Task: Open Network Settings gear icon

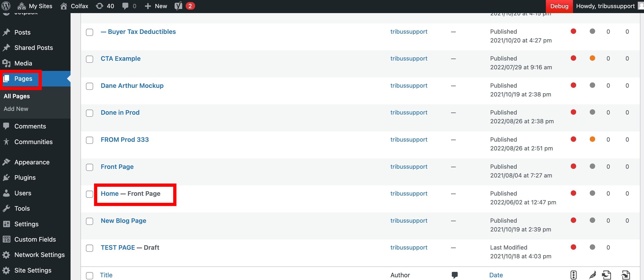Action: (x=6, y=255)
